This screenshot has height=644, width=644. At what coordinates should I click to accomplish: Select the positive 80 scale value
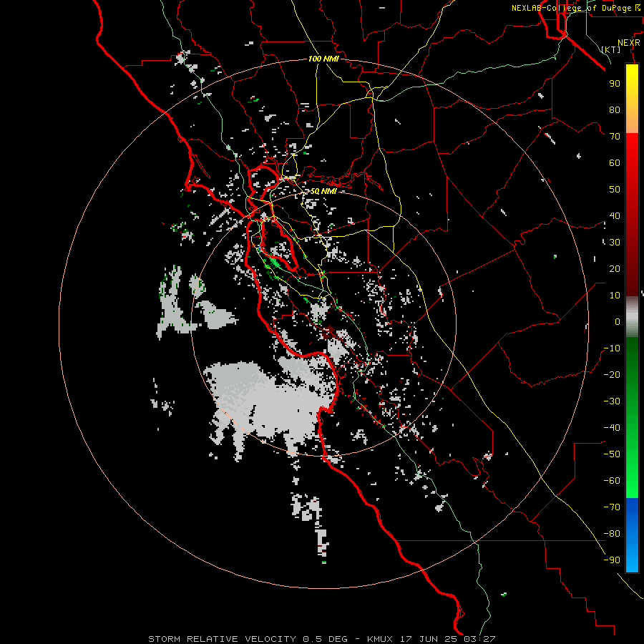[x=615, y=109]
